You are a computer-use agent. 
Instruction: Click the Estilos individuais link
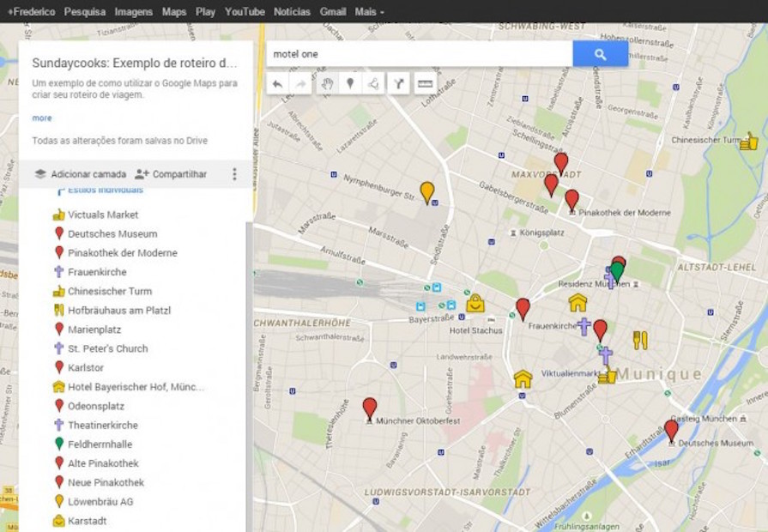pos(106,190)
